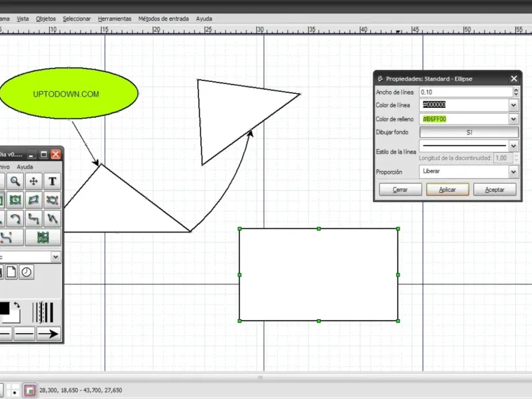Select the Scroll/move diagram tool
This screenshot has width=532, height=399.
[x=34, y=181]
